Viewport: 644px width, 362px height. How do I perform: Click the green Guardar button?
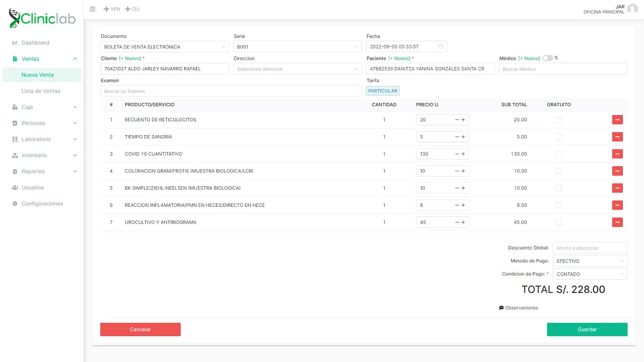(x=587, y=329)
